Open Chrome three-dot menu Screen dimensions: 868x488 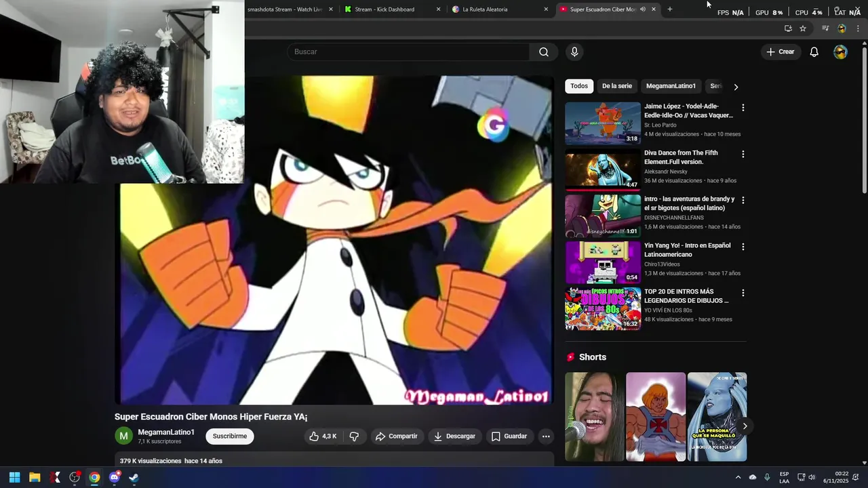(x=858, y=28)
